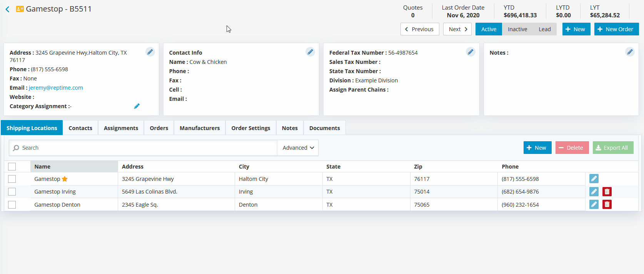The width and height of the screenshot is (644, 274).
Task: Click the Delete locations button
Action: 572,148
